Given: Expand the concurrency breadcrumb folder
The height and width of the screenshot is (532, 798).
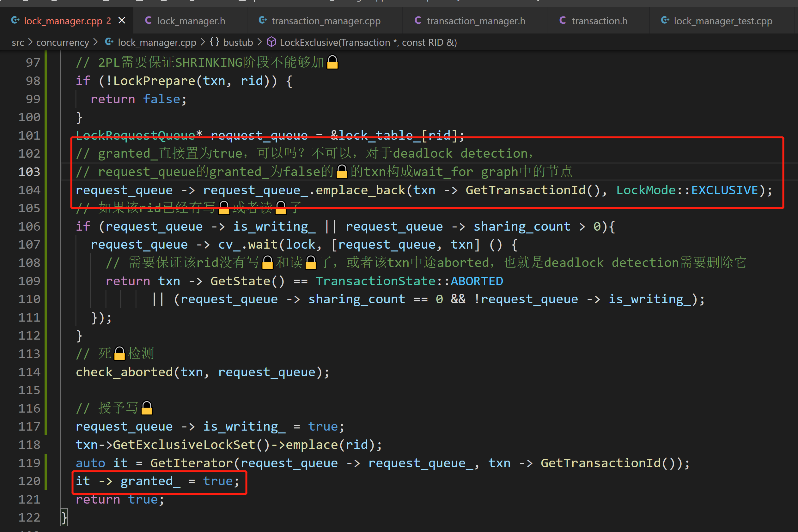Looking at the screenshot, I should point(63,42).
